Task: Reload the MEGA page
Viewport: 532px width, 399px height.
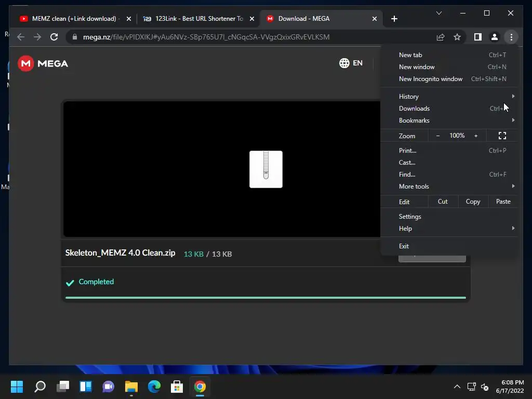Action: point(54,37)
